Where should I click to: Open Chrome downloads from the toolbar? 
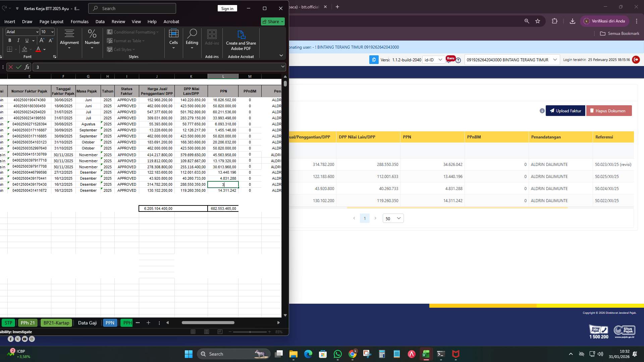(573, 21)
